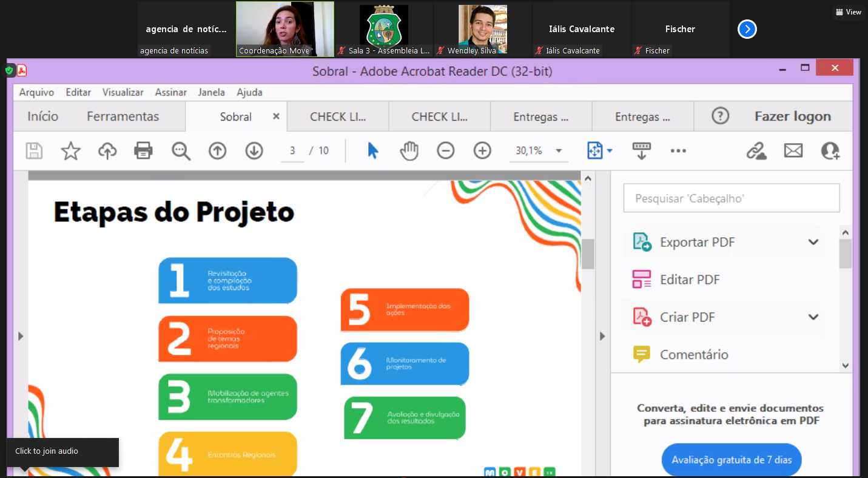Image resolution: width=868 pixels, height=478 pixels.
Task: Zoom out using the minus icon
Action: [x=446, y=150]
